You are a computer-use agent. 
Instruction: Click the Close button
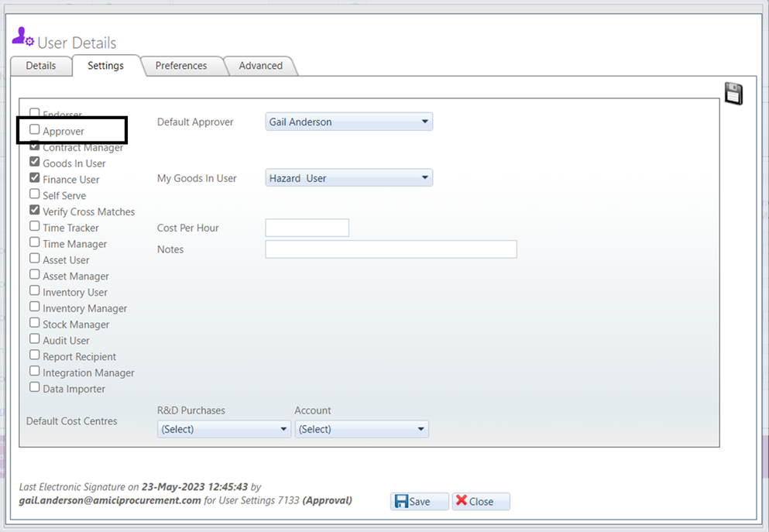(x=480, y=501)
